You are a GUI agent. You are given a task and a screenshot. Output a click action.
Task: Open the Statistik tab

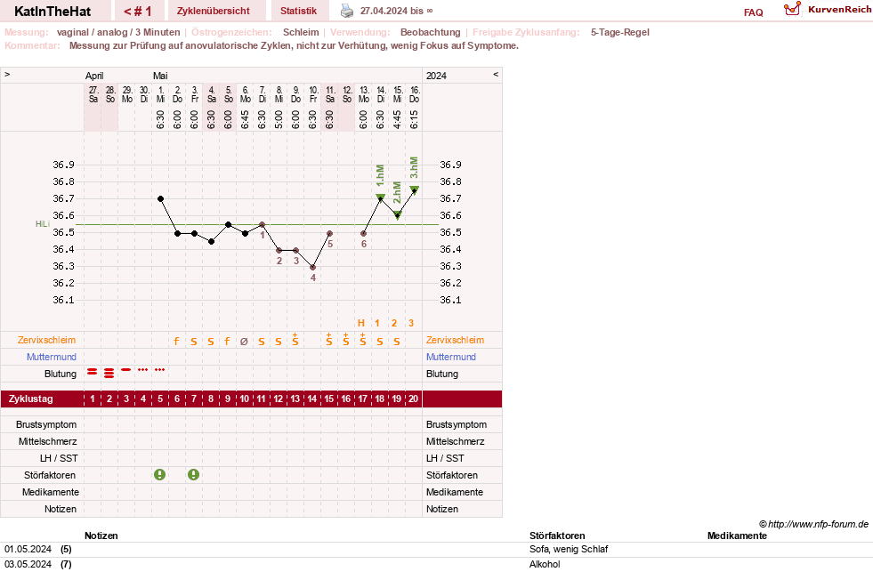tap(298, 12)
